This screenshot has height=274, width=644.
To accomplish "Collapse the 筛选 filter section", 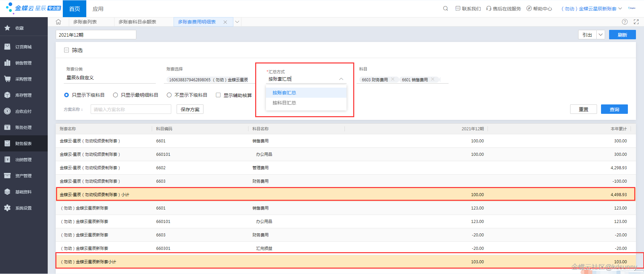I will coord(66,50).
